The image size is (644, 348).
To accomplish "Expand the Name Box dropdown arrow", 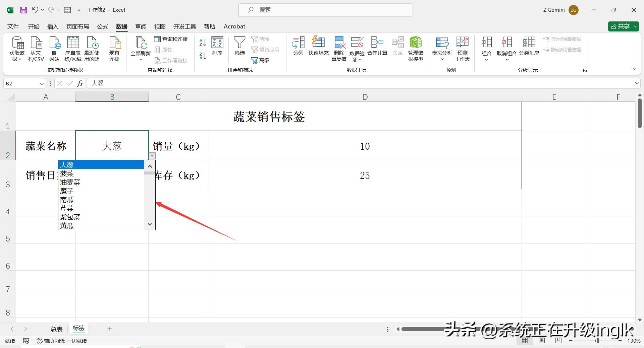I will (x=42, y=83).
